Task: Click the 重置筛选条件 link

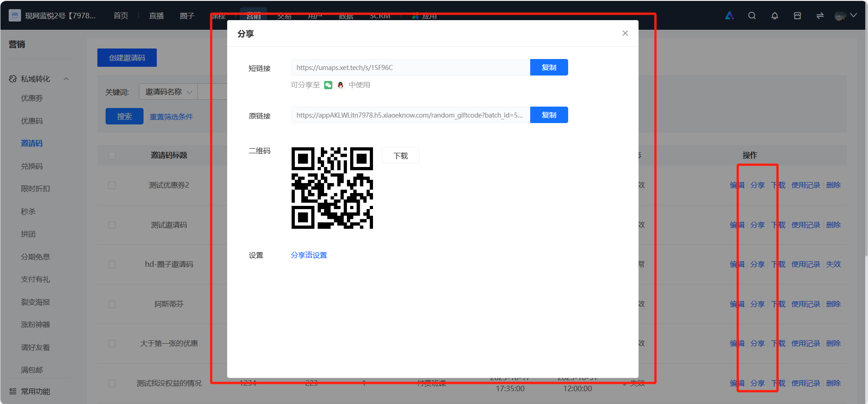Action: (171, 117)
